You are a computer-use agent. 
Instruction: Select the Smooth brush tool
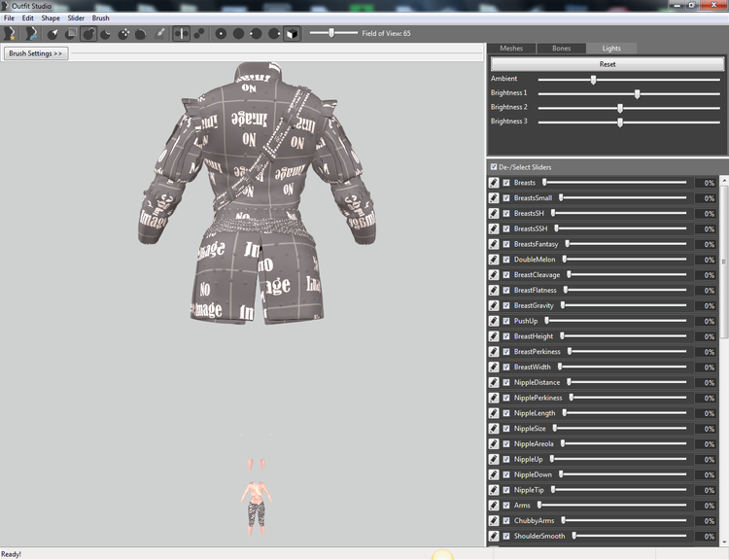click(141, 33)
